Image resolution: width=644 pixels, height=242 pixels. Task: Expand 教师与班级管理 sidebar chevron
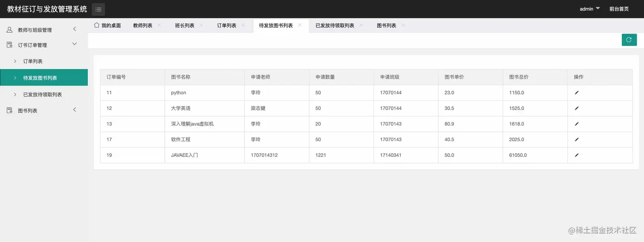(75, 29)
